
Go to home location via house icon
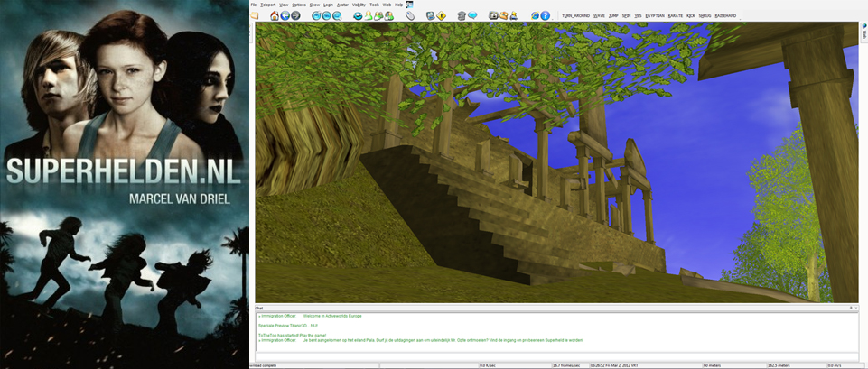(x=274, y=15)
